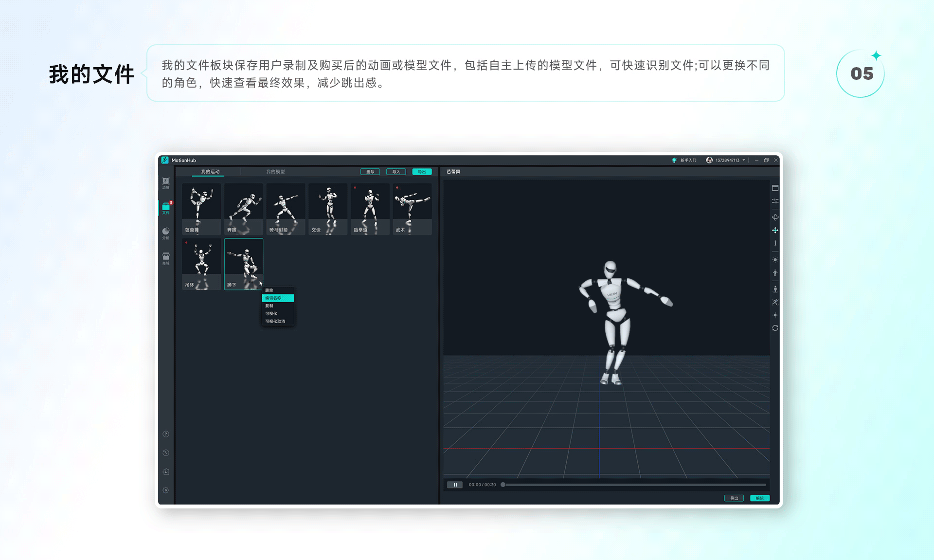Select the orbit rotate view tool
The image size is (934, 560).
pyautogui.click(x=775, y=217)
